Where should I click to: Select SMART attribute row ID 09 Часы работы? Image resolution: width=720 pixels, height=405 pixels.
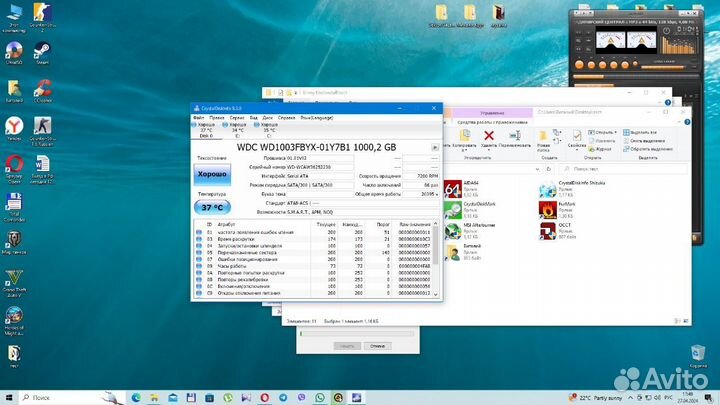[x=314, y=266]
